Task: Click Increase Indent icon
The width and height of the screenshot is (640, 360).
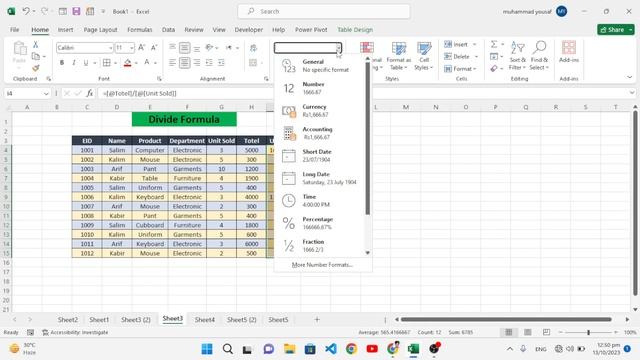Action: (221, 62)
